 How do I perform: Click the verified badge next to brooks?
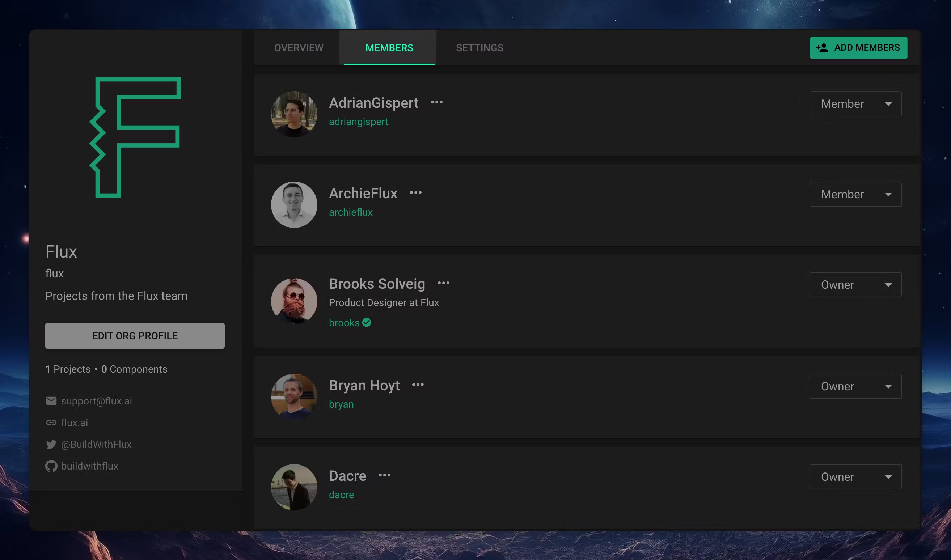click(367, 323)
